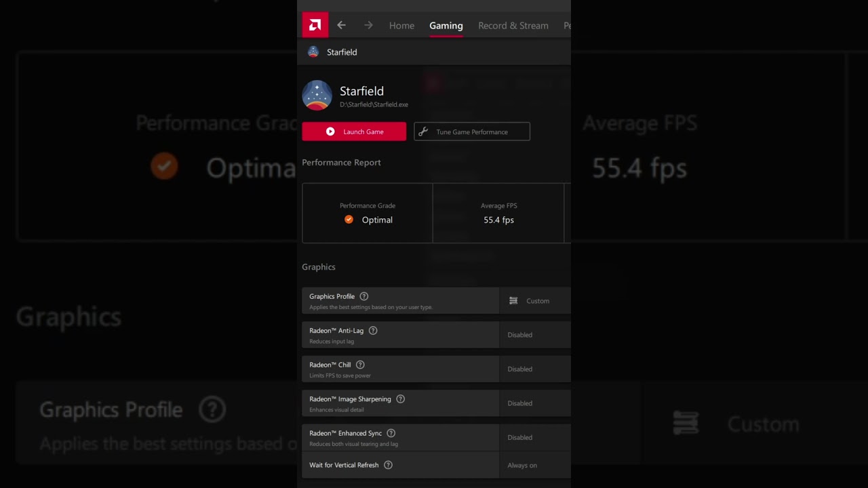Click the Average FPS label
Viewport: 868px width, 488px height.
click(x=499, y=205)
